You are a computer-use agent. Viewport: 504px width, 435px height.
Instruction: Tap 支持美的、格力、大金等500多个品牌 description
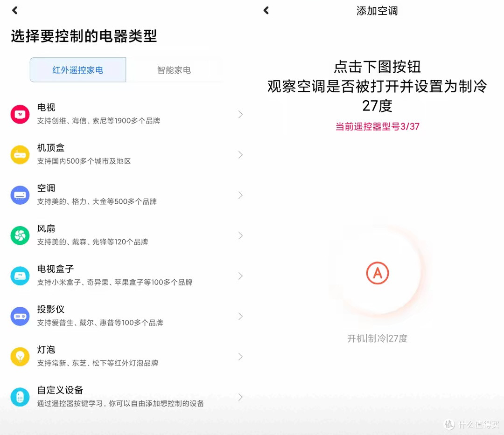[x=97, y=201]
